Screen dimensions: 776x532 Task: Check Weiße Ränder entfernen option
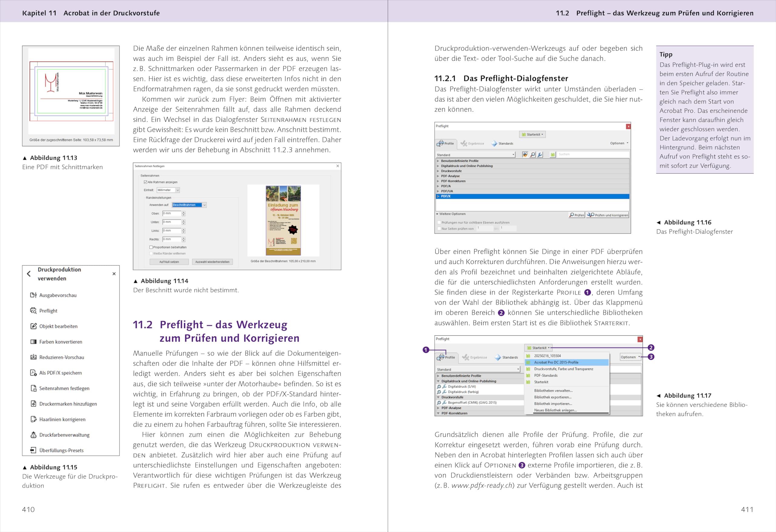click(151, 254)
